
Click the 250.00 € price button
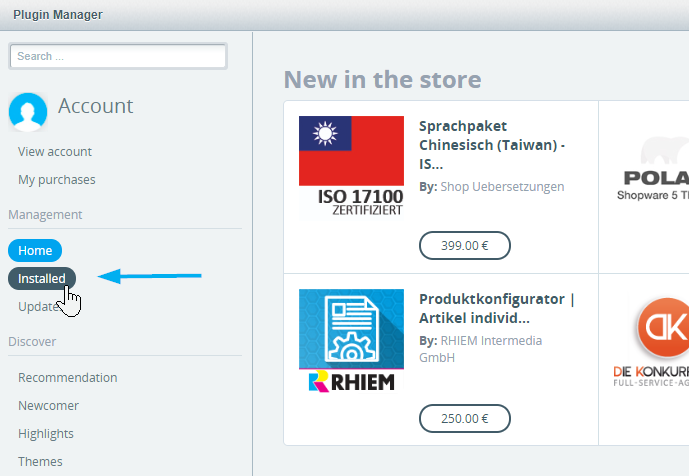[465, 418]
